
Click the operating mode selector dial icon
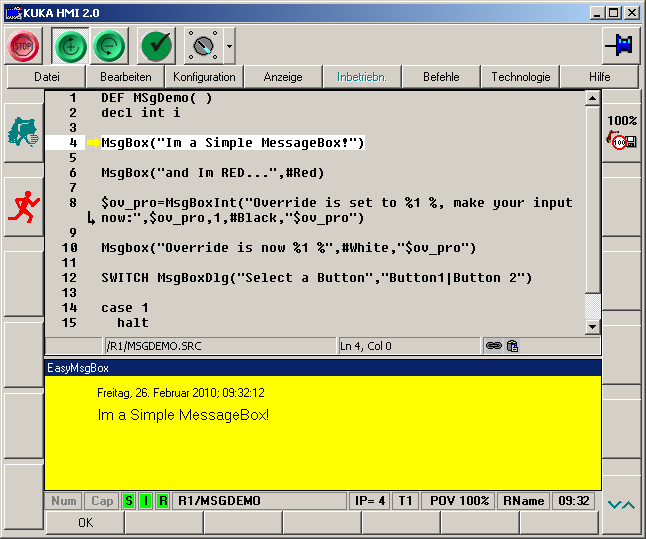coord(203,45)
